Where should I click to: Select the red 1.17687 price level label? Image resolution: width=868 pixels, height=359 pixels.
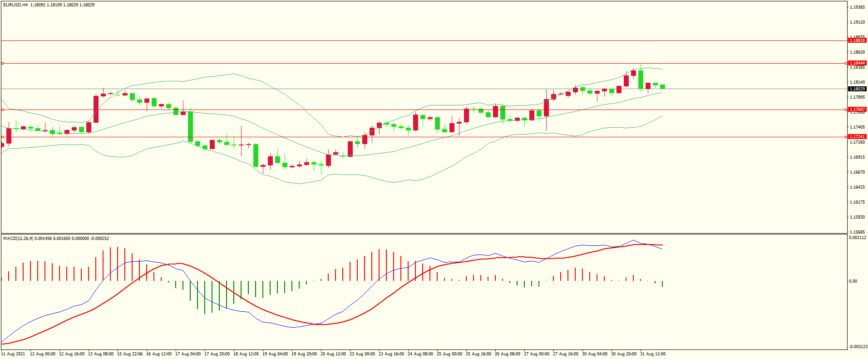pyautogui.click(x=857, y=110)
